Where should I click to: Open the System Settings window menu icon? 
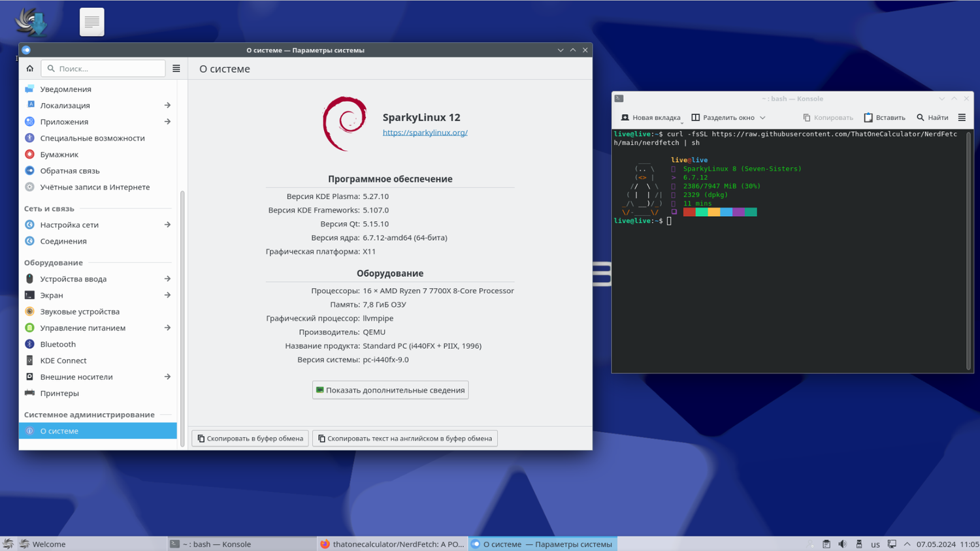[26, 50]
